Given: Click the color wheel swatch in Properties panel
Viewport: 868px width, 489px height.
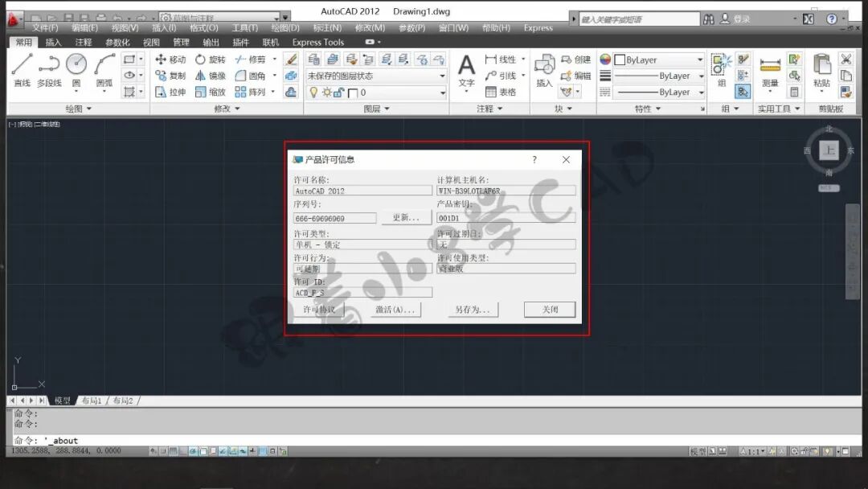Looking at the screenshot, I should [605, 60].
